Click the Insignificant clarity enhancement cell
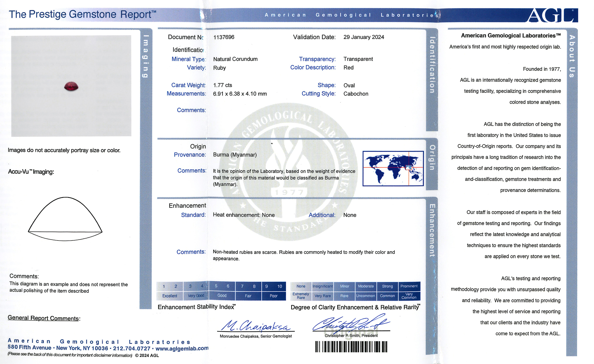 pyautogui.click(x=322, y=286)
